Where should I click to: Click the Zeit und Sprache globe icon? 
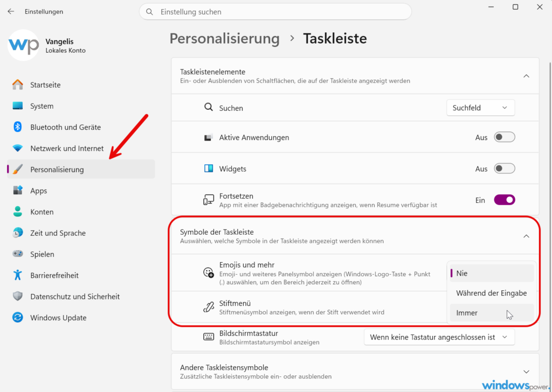(x=18, y=233)
